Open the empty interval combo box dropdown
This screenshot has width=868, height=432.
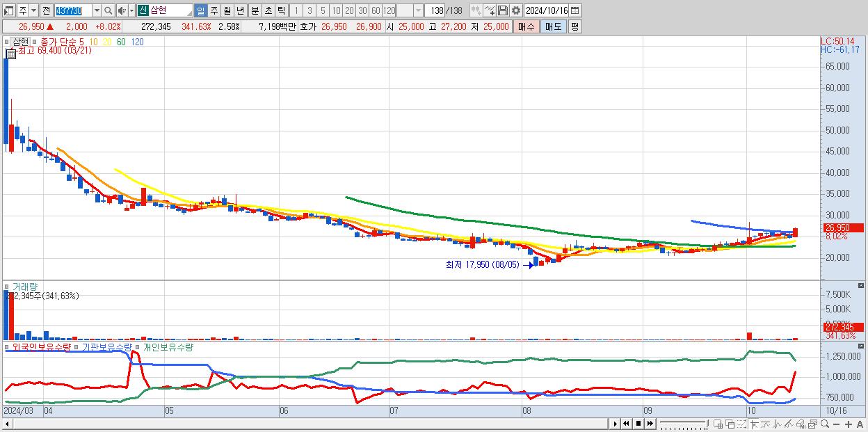click(418, 10)
